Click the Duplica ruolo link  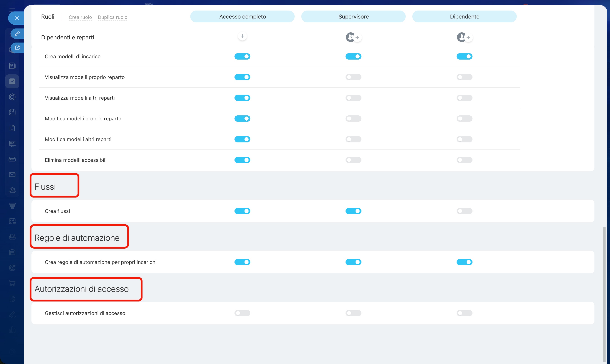point(112,17)
